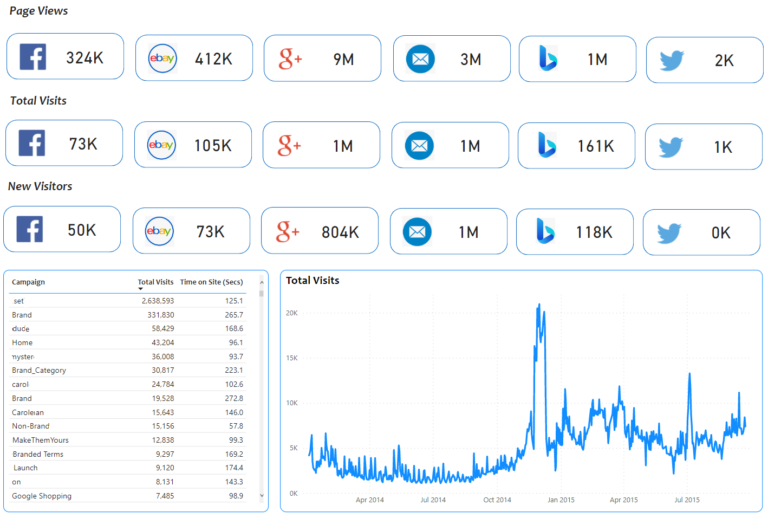This screenshot has height=518, width=768.
Task: Select the MakeThemYours campaign row
Action: [x=127, y=440]
